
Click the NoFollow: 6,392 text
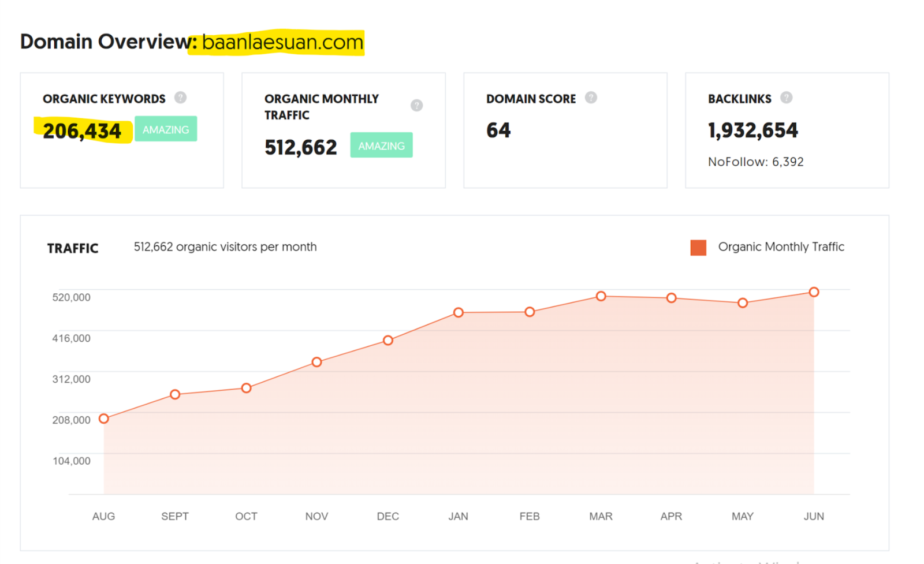pos(756,162)
